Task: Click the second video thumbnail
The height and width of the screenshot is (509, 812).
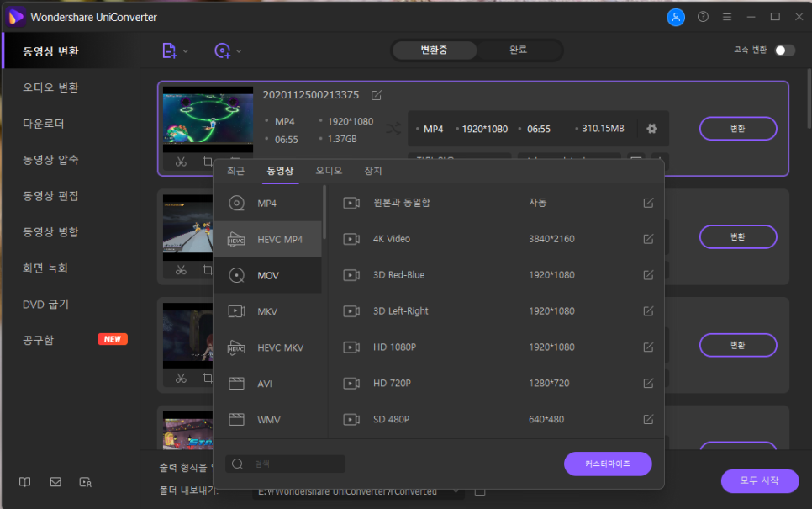Action: tap(187, 227)
